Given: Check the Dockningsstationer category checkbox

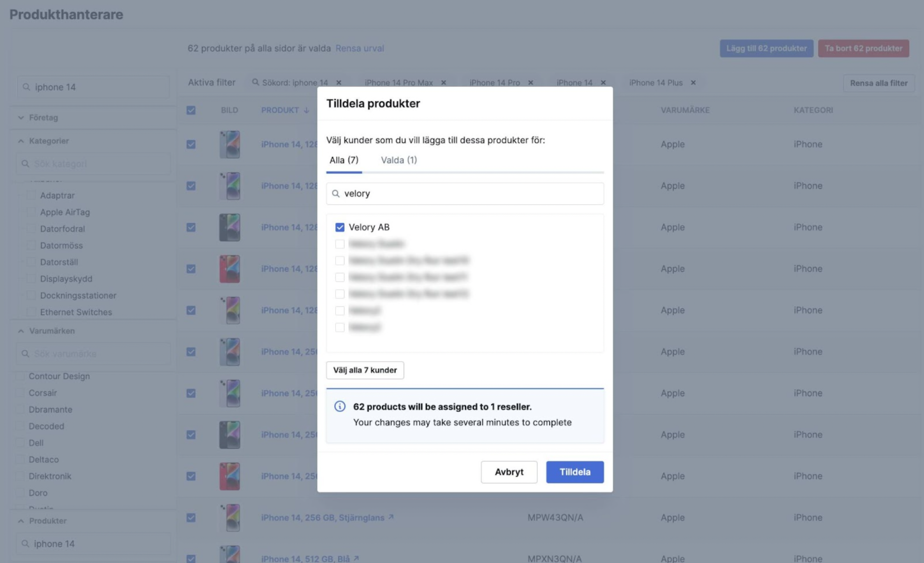Looking at the screenshot, I should point(31,295).
